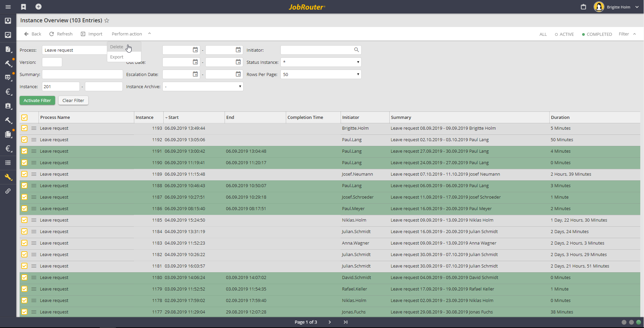Open calendar picker for Escalation Date from
This screenshot has width=644, height=328.
pyautogui.click(x=195, y=74)
